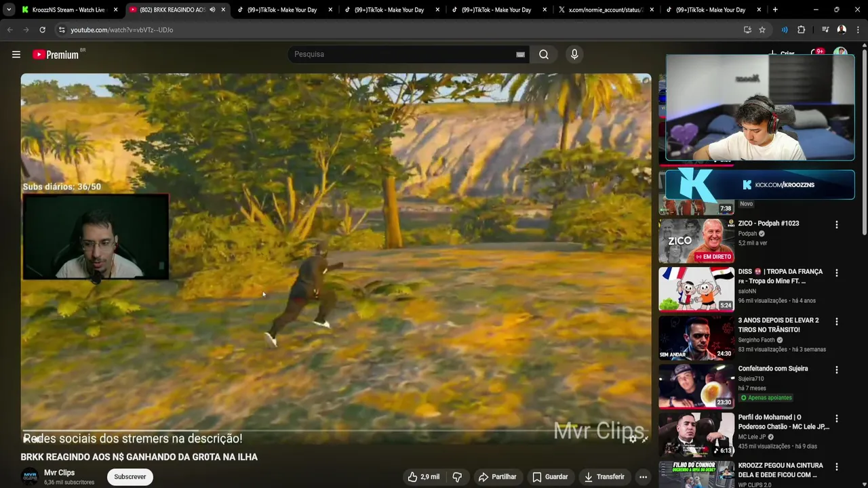Click the Serginho Faoth channel name
868x488 pixels.
pyautogui.click(x=756, y=340)
